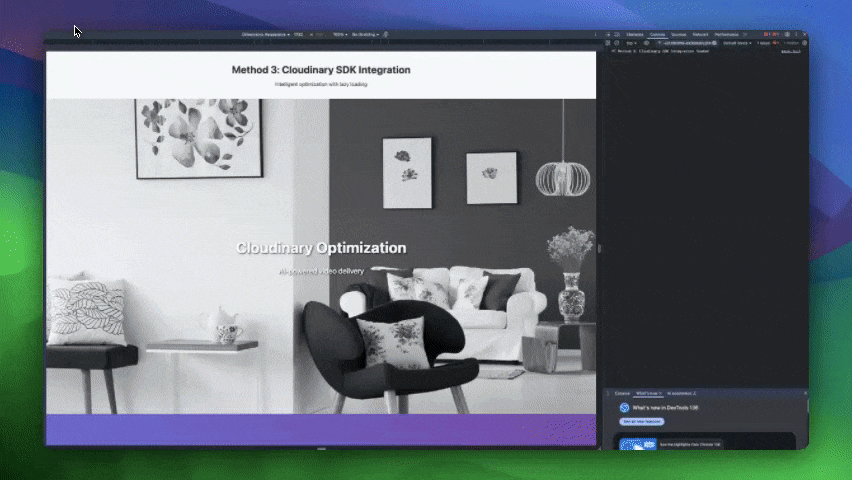Click the live expression eye icon
Image resolution: width=852 pixels, height=480 pixels.
pos(647,43)
